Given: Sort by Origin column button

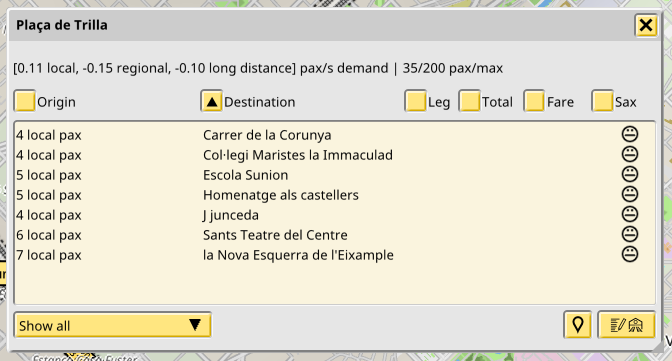Looking at the screenshot, I should [24, 101].
